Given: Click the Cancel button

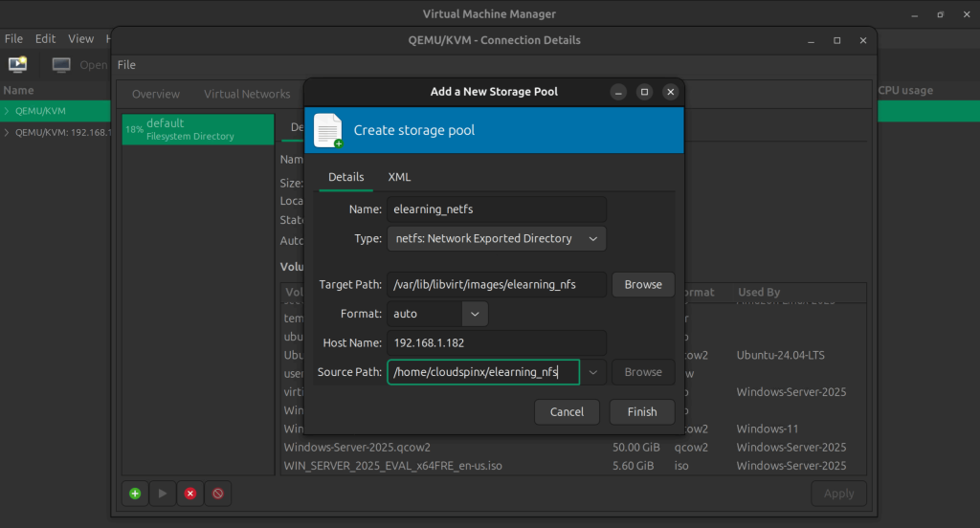Looking at the screenshot, I should pos(567,412).
